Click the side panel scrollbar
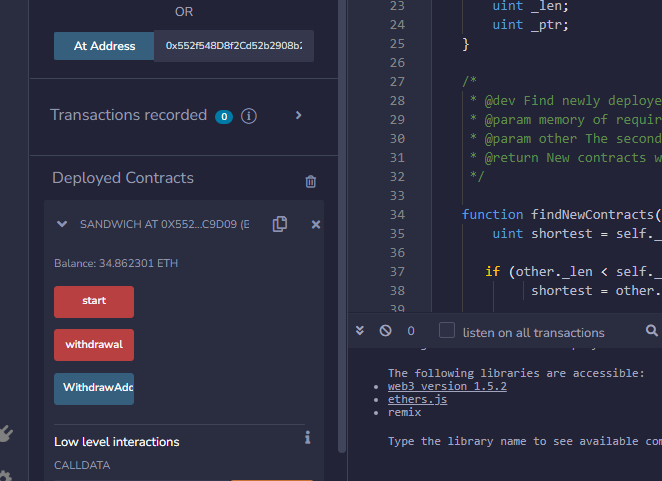This screenshot has width=662, height=481. (342, 226)
